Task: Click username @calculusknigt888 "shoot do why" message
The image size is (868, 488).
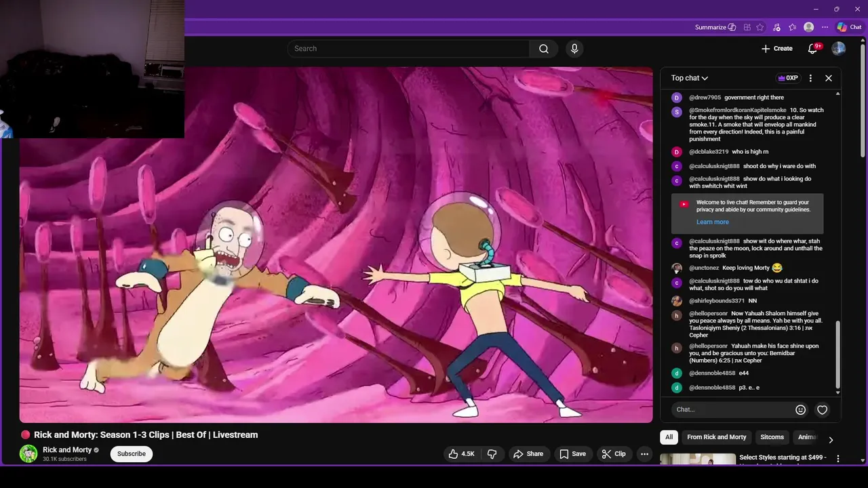Action: point(714,166)
